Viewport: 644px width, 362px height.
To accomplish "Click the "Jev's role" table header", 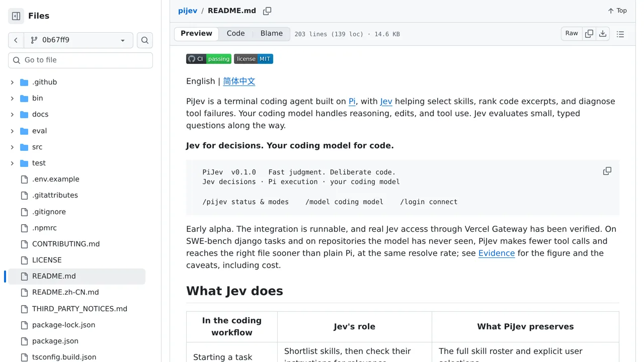I will pyautogui.click(x=354, y=327).
